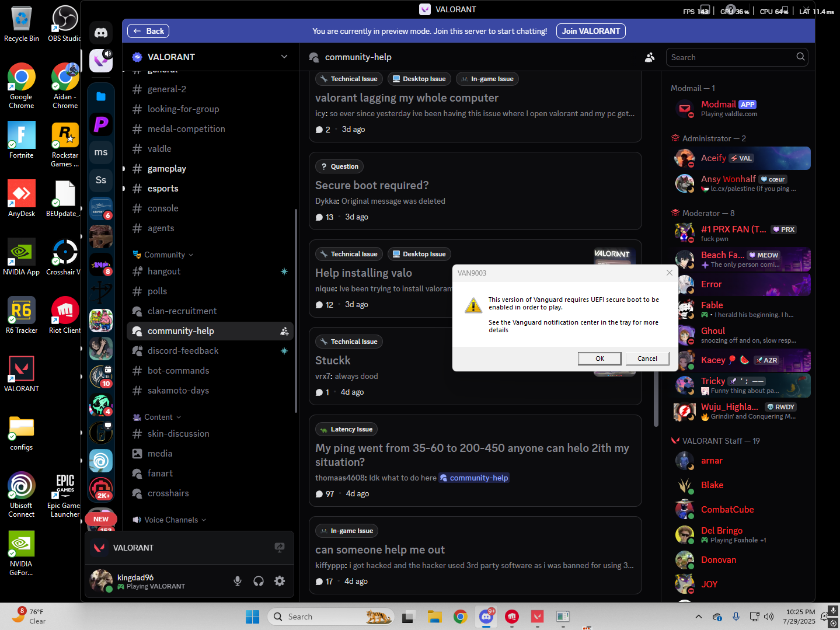Click OK in VAN9003 dialog
This screenshot has width=840, height=630.
tap(599, 358)
